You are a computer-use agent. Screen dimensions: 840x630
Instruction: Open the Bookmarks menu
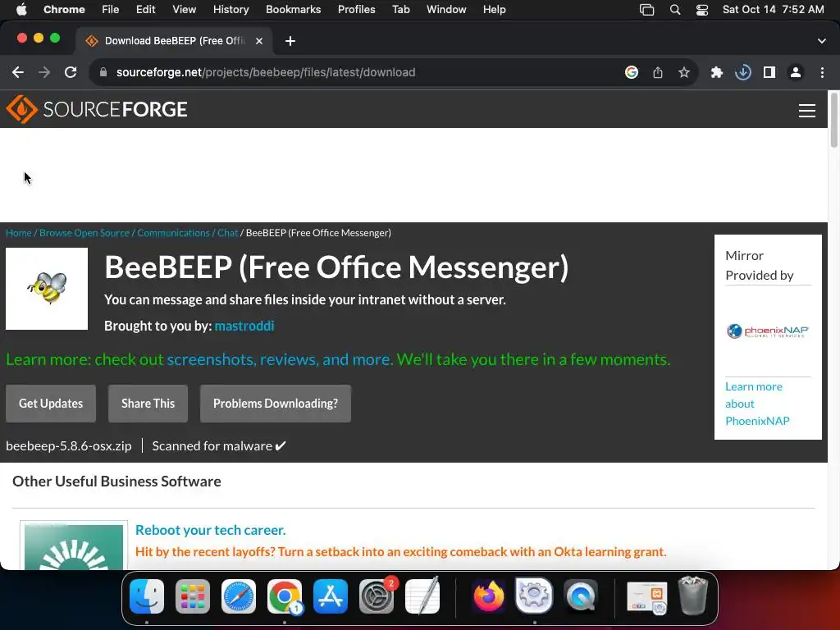(294, 10)
